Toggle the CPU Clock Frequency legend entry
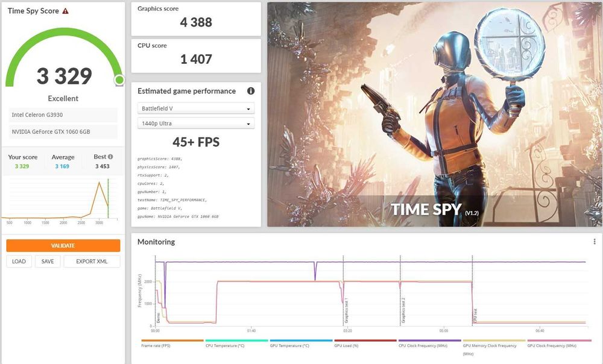603x364 pixels. point(423,345)
